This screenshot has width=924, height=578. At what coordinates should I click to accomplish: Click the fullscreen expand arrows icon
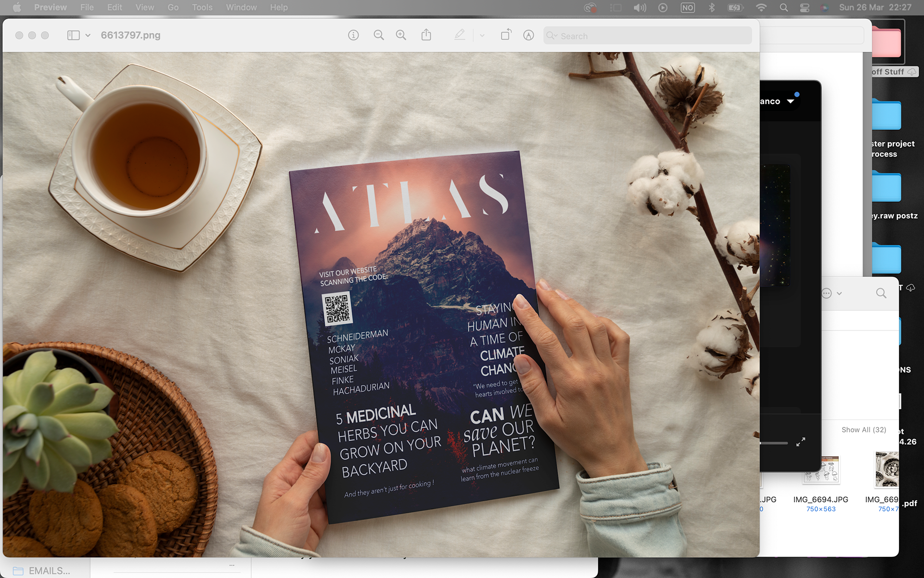[801, 442]
